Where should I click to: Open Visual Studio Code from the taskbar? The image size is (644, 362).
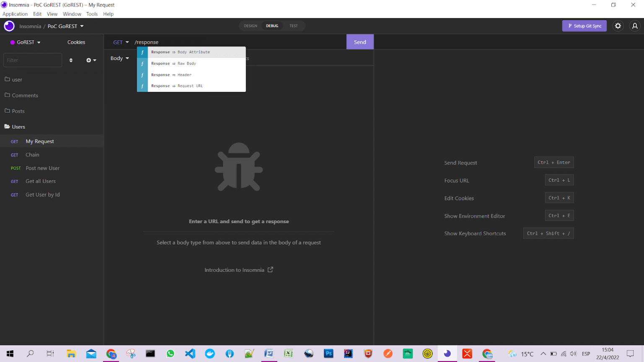pos(190,353)
